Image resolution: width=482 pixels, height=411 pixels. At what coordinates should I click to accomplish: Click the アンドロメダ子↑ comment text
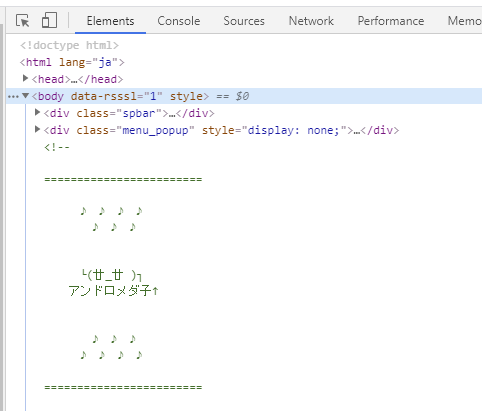113,291
